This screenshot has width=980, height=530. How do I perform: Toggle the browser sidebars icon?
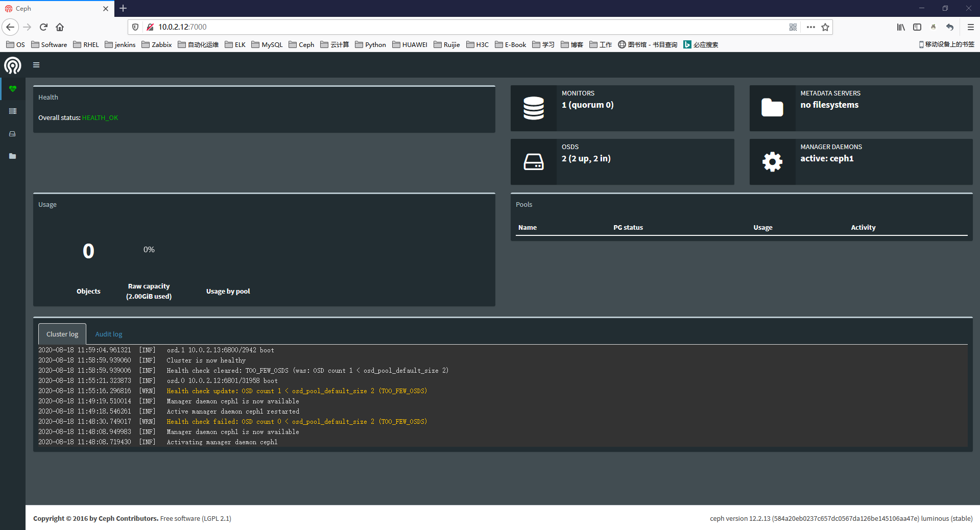[x=917, y=27]
